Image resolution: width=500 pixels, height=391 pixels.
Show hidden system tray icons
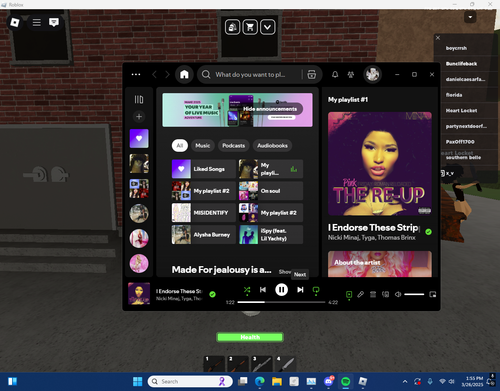405,381
